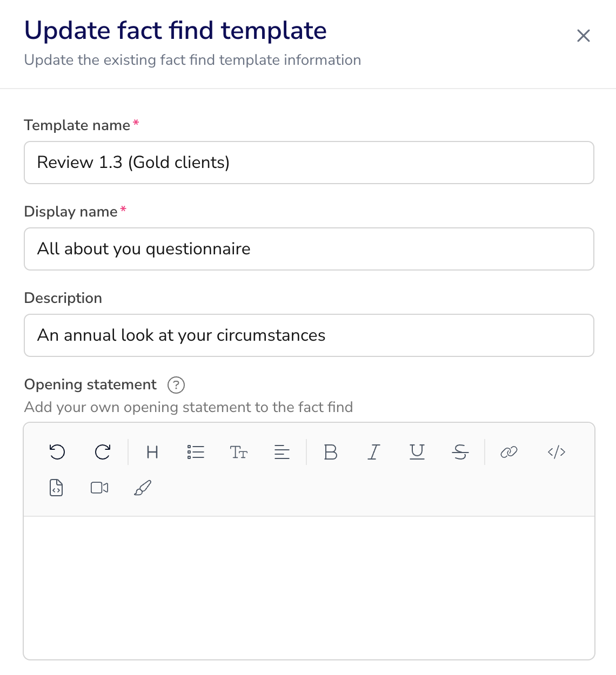Click the embed code file icon
Screen dimensions: 616x675
[56, 488]
